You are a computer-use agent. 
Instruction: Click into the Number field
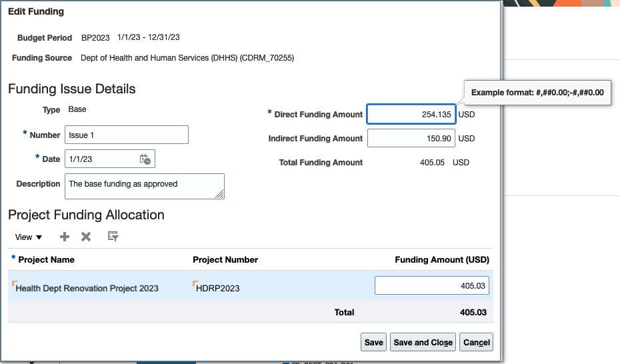126,135
